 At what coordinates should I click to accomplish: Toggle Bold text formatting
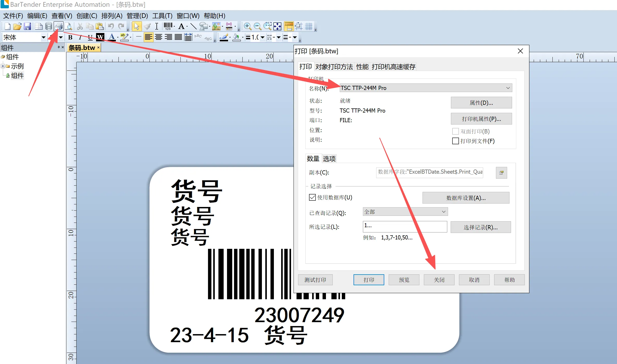click(70, 37)
